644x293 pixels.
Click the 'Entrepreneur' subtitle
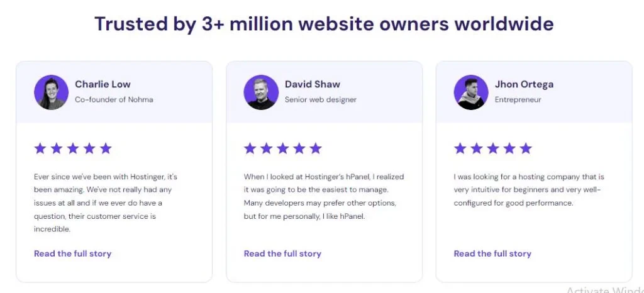[x=518, y=99]
